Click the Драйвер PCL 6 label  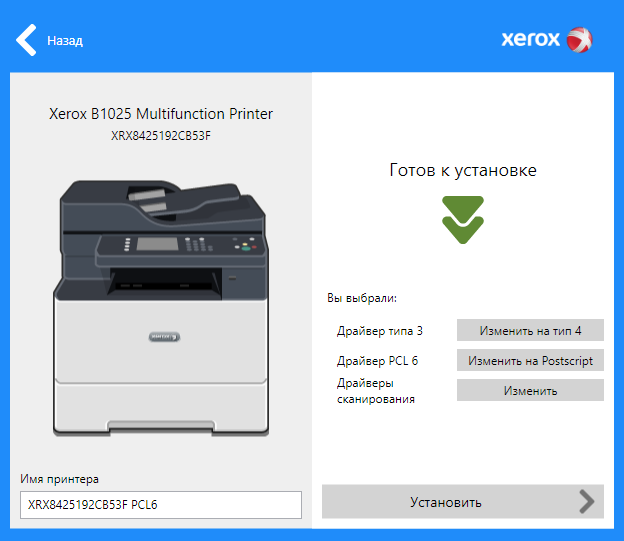point(377,361)
